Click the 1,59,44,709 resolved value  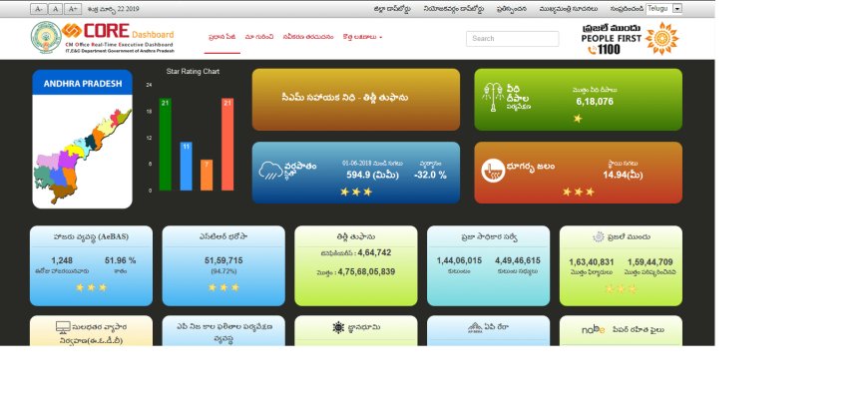[650, 261]
